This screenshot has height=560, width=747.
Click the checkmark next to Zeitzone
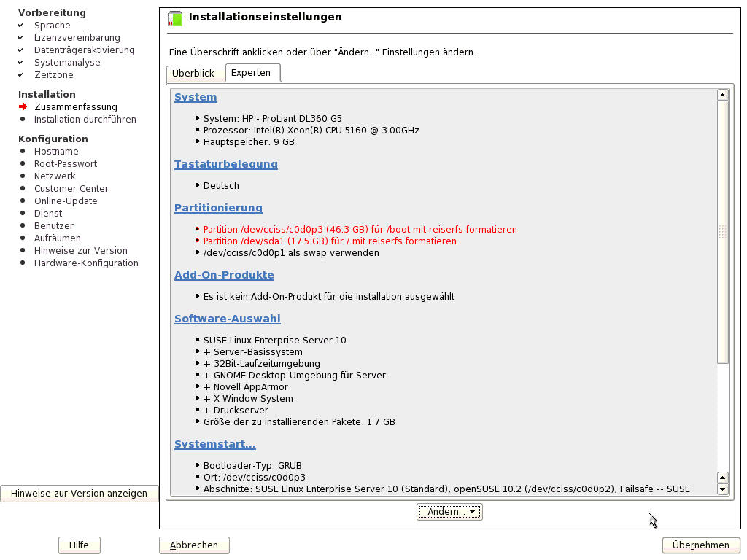pos(20,75)
